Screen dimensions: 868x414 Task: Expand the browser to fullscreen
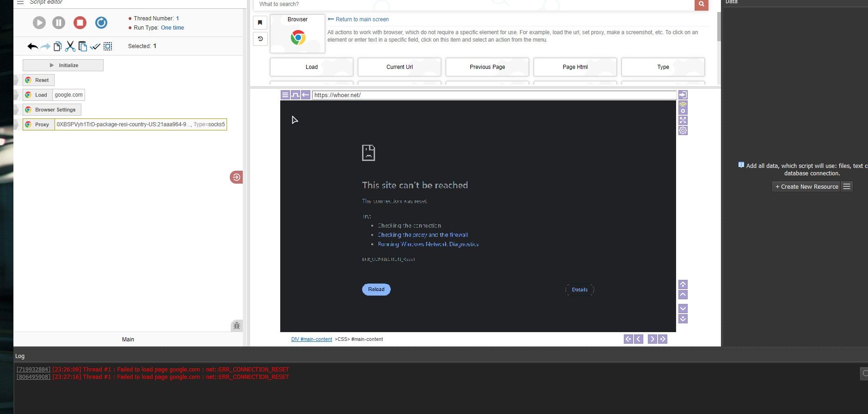click(x=683, y=120)
